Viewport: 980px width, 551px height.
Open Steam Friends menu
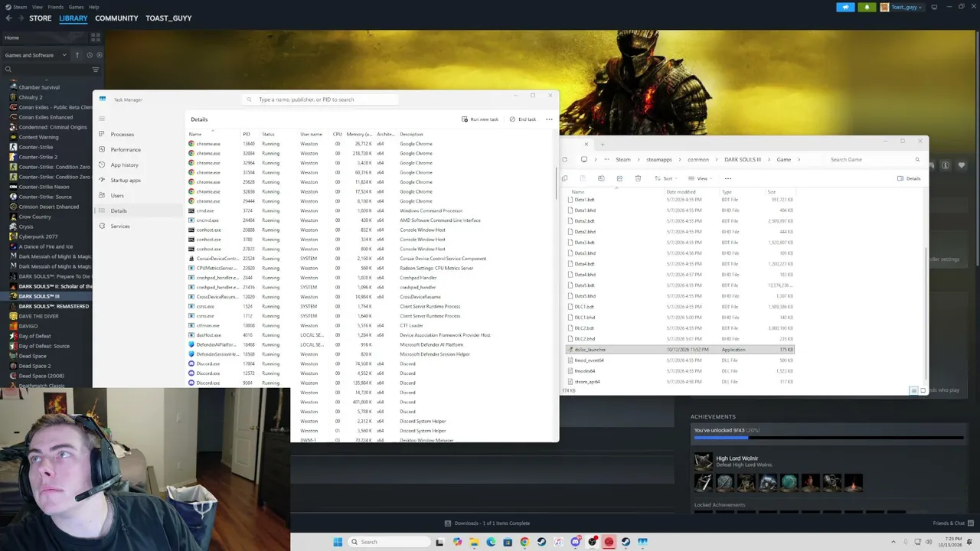click(x=55, y=7)
